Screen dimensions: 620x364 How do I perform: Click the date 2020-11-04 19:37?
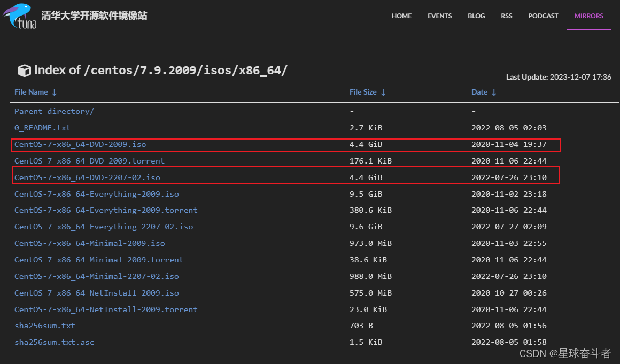pyautogui.click(x=509, y=145)
